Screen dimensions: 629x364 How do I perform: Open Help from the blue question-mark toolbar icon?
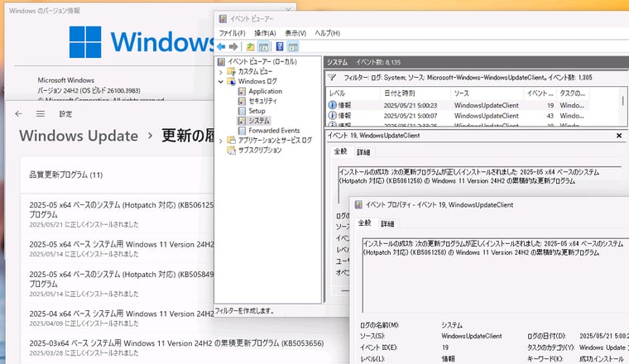280,47
